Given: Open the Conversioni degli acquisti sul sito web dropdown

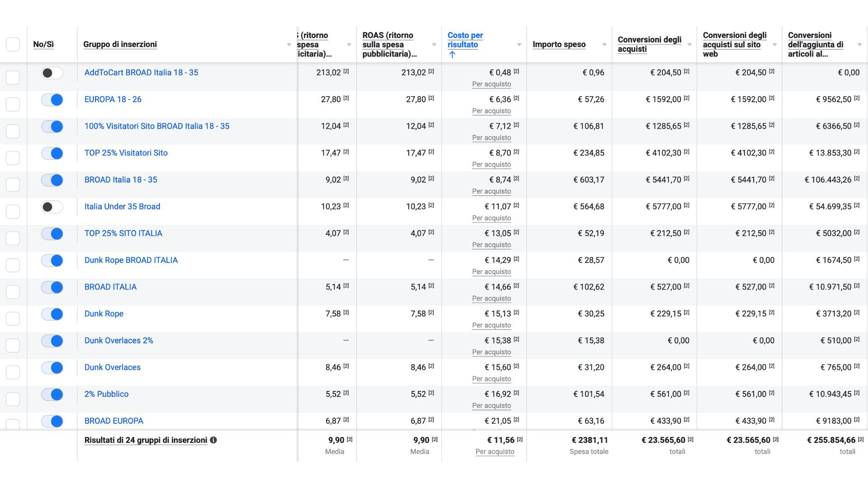Looking at the screenshot, I should tap(774, 44).
